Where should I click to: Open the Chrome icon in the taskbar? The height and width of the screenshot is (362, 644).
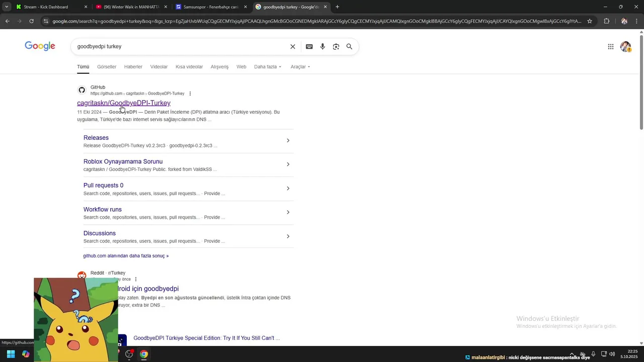[144, 354]
